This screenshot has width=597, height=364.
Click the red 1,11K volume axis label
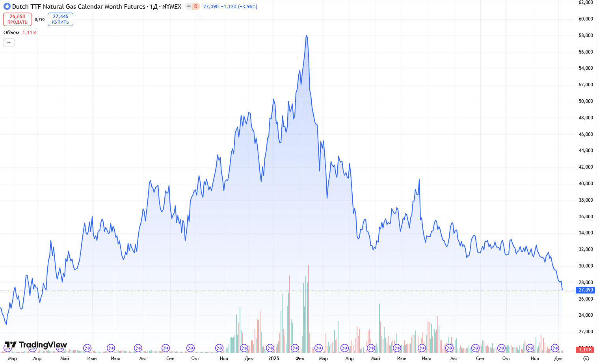585,350
